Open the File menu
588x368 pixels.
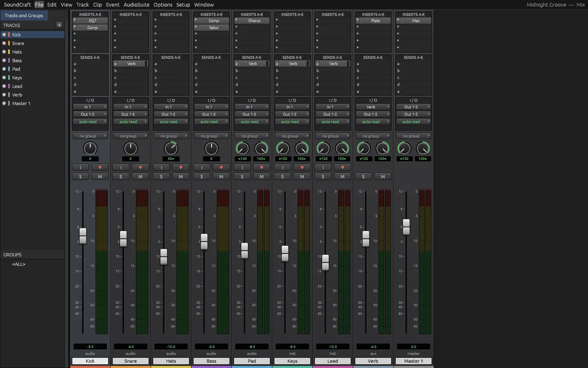[x=39, y=4]
